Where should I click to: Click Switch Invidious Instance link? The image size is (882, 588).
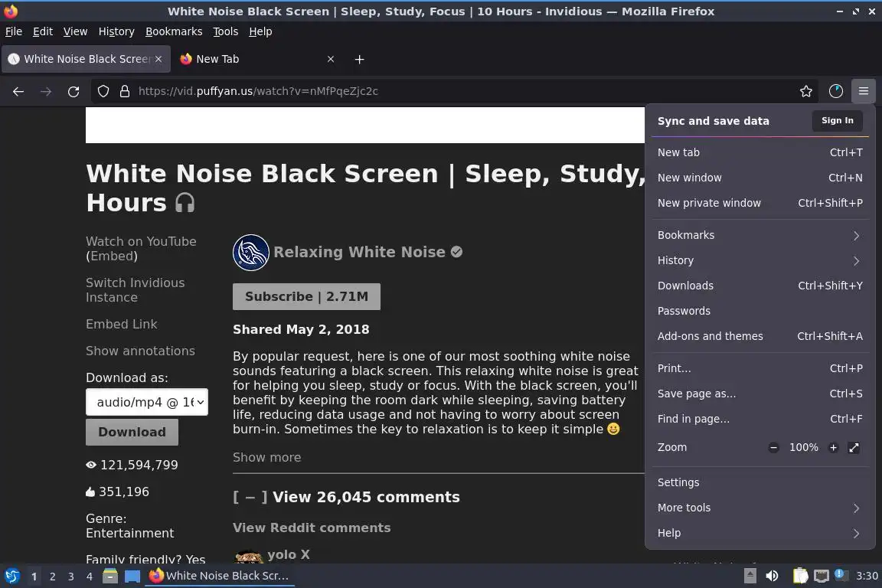tap(135, 290)
